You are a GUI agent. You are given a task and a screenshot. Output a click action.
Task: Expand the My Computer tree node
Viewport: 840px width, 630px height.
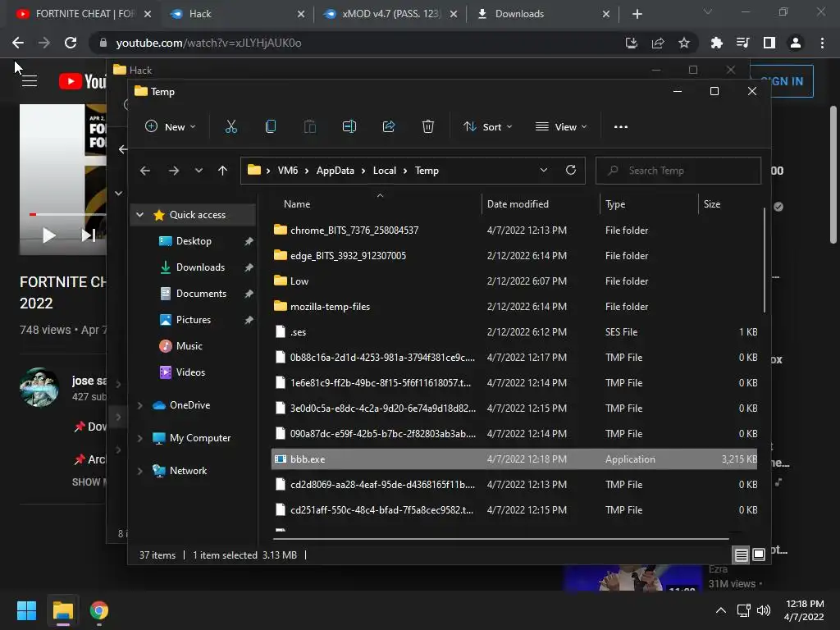tap(139, 438)
